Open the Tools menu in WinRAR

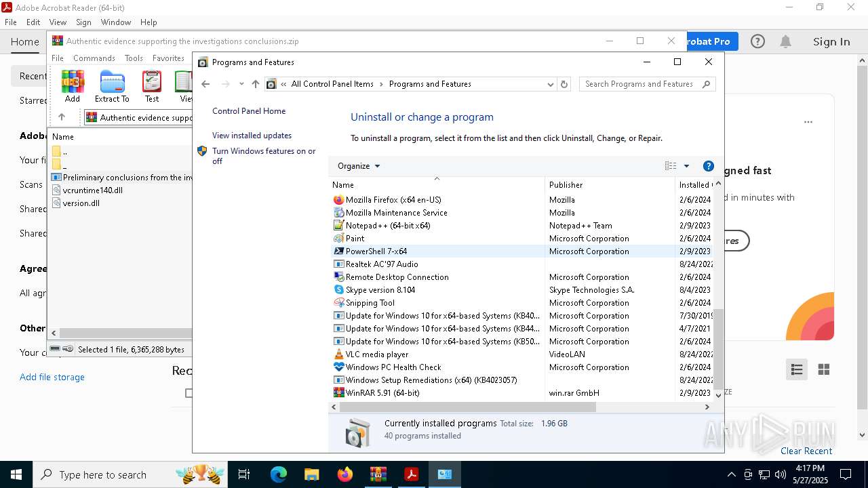tap(134, 58)
